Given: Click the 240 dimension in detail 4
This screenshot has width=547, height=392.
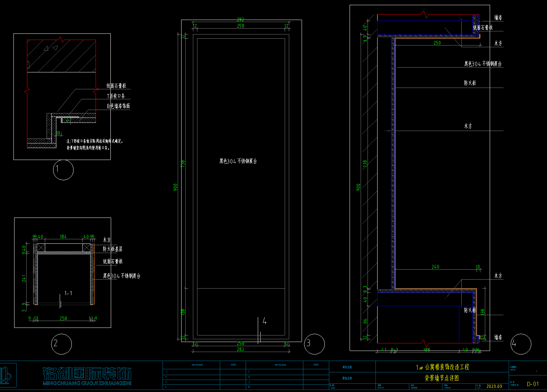Looking at the screenshot, I should coord(436,267).
